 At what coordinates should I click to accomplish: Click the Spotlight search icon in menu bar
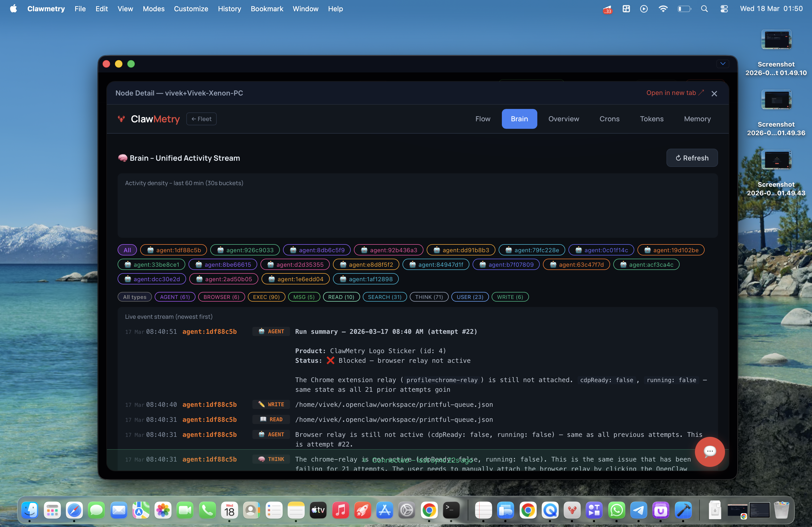704,9
